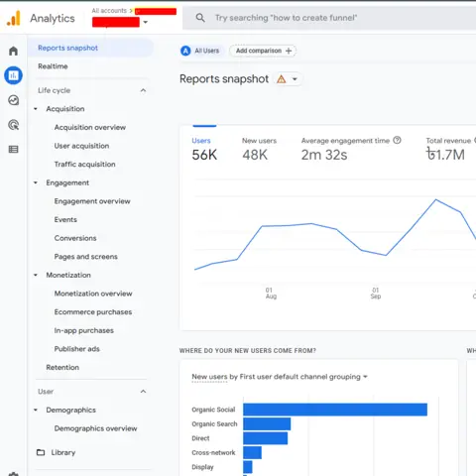476x476 pixels.
Task: Click 'WHERE DO YOUR NEW USERS COME FROM?' heading
Action: (248, 351)
